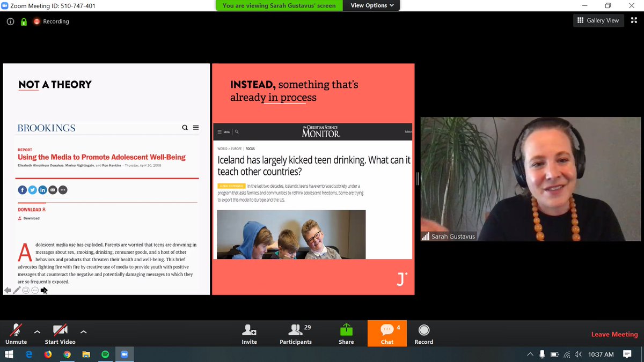Click the Wi-Fi network icon
Viewport: 644px width, 362px height.
click(x=567, y=354)
